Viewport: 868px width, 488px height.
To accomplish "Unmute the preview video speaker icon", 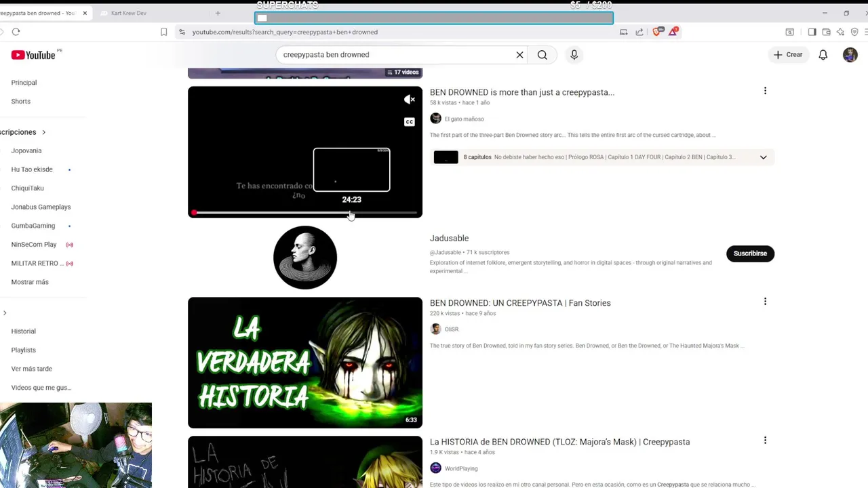I will click(x=409, y=100).
